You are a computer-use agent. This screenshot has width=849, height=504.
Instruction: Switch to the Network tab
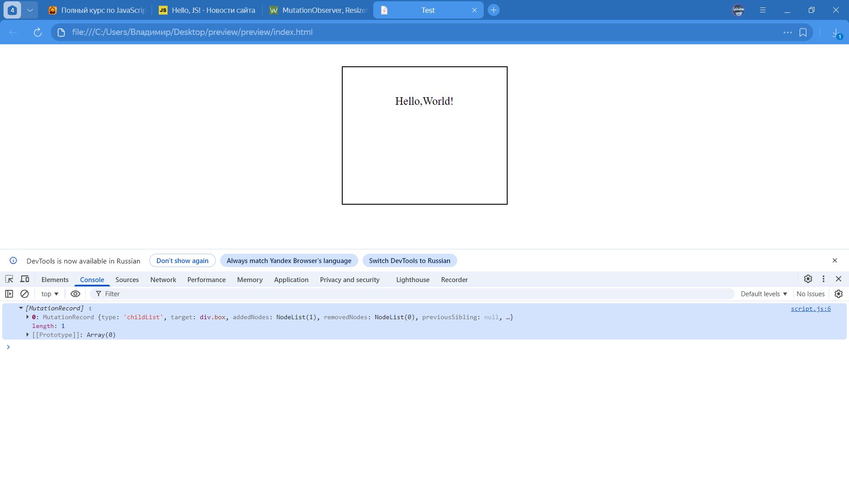coord(163,279)
